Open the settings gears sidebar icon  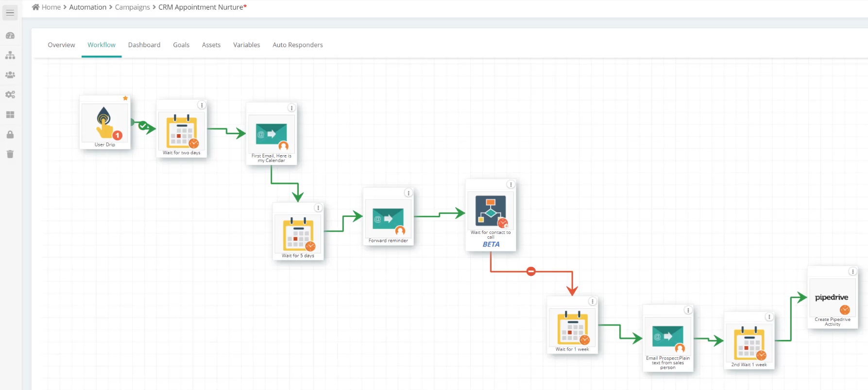coord(10,95)
